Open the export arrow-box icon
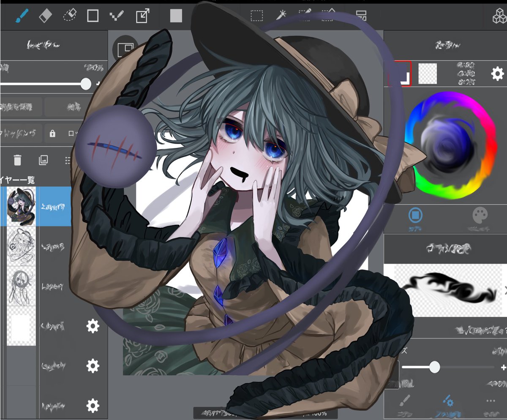This screenshot has width=507, height=420. tap(142, 16)
